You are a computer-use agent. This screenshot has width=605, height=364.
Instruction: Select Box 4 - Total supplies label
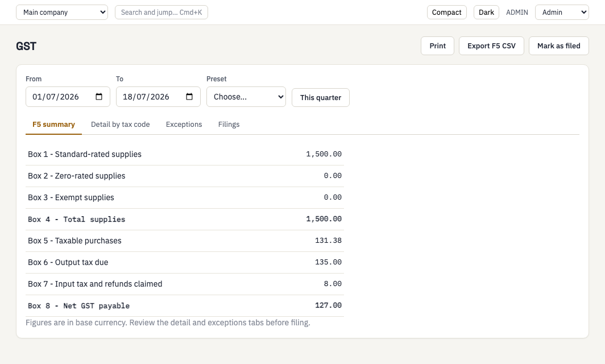coord(76,219)
